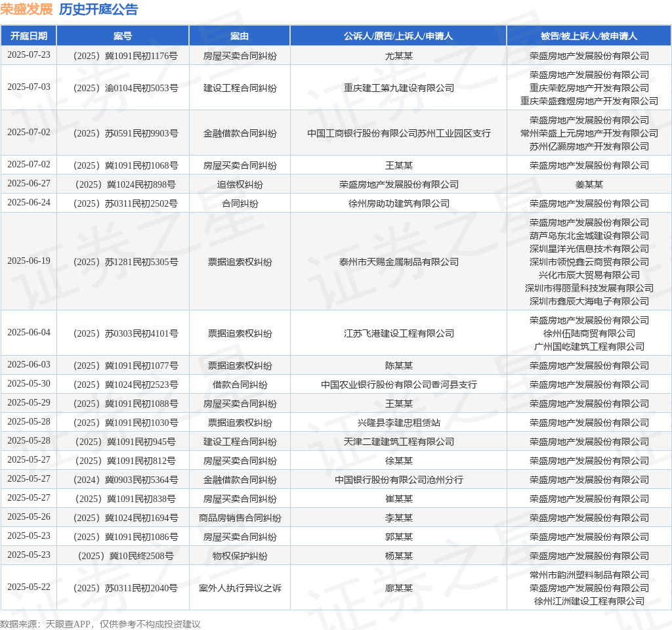Select defendant 葫芦岛东北金城建设有限公司
Image resolution: width=672 pixels, height=630 pixels.
(x=589, y=236)
